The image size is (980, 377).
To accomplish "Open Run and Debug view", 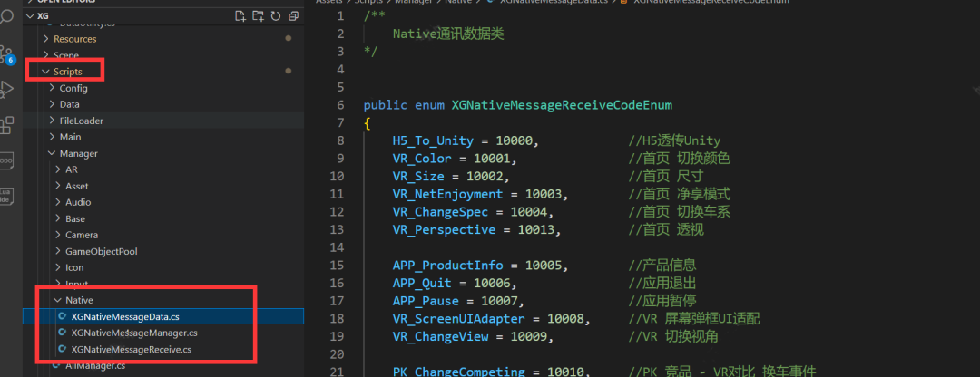I will pyautogui.click(x=6, y=89).
